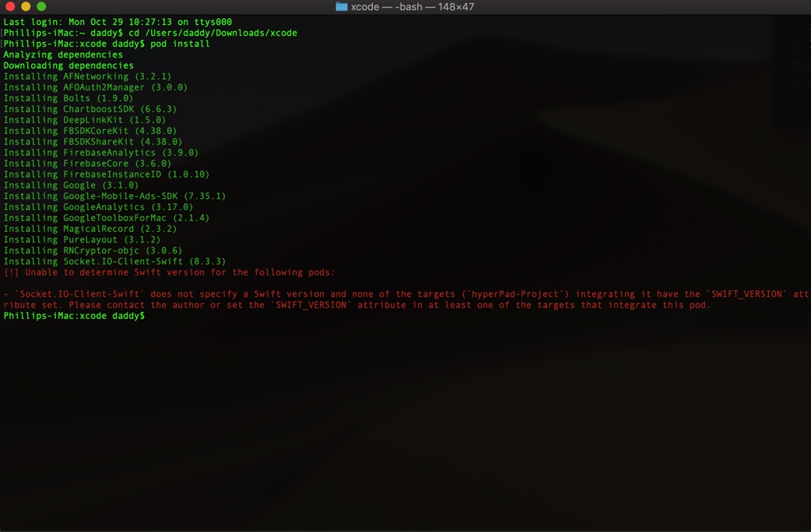
Task: Click the 'Installing Google-Mobile-Ads-SDK' line
Action: point(114,196)
